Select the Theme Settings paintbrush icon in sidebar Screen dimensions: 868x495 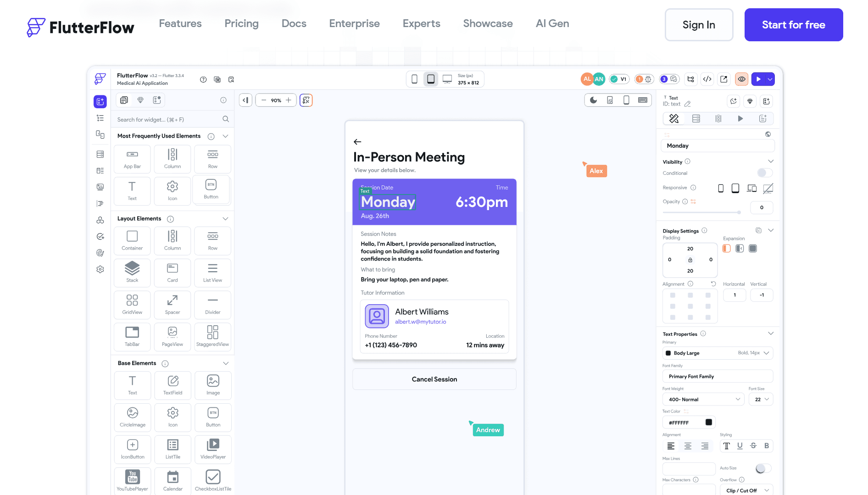(x=100, y=253)
